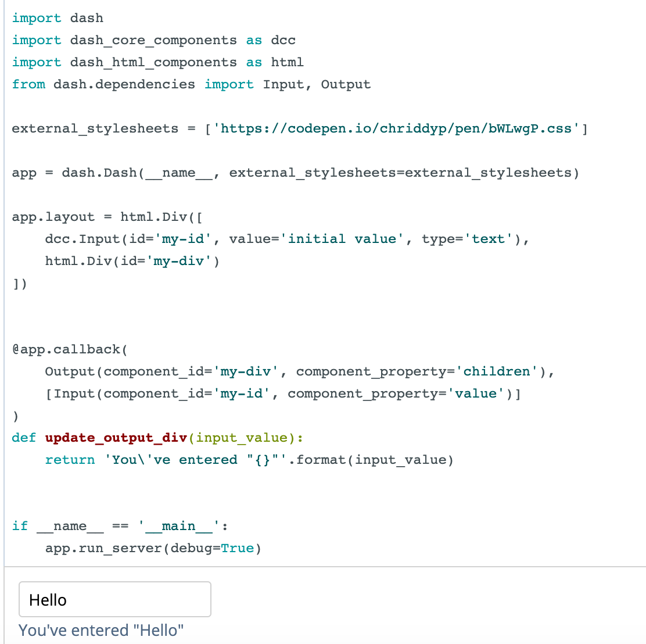
Task: Click the True keyword in debug argument
Action: pyautogui.click(x=237, y=548)
